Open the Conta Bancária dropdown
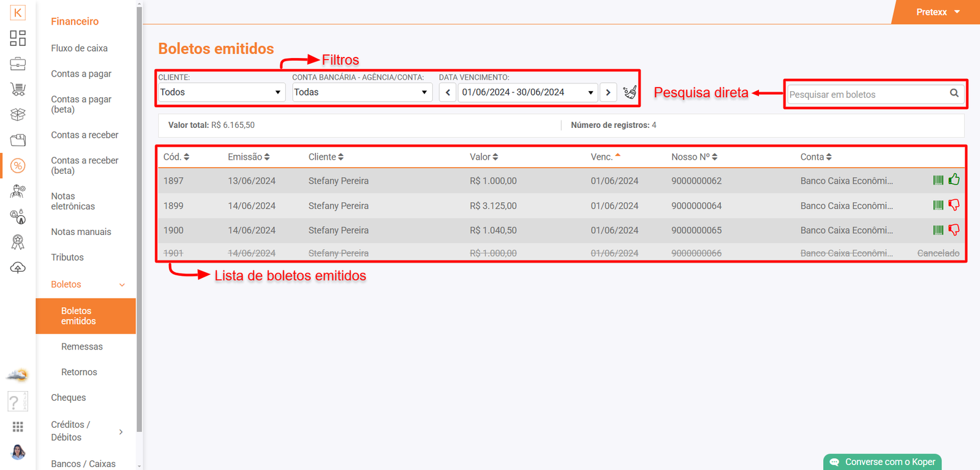The width and height of the screenshot is (980, 470). (361, 92)
